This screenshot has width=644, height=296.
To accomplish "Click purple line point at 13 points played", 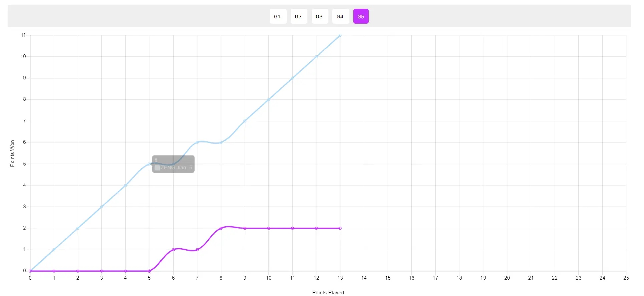I will [340, 228].
